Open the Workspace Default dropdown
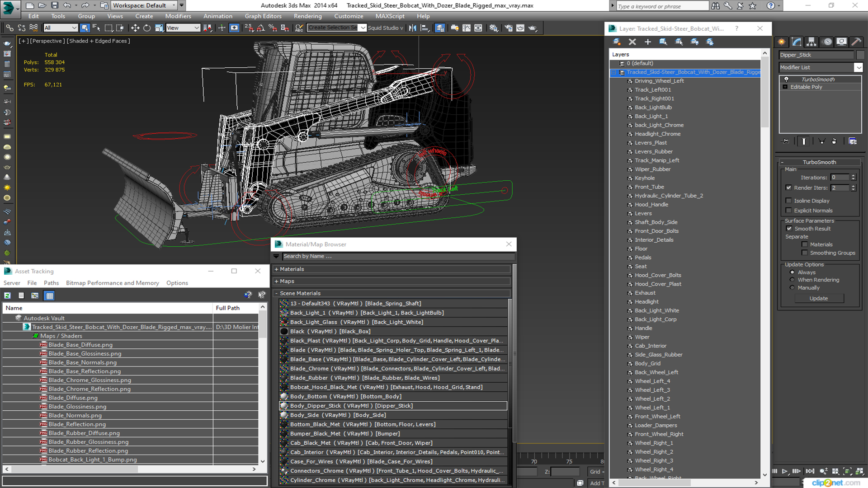868x488 pixels. pos(144,5)
